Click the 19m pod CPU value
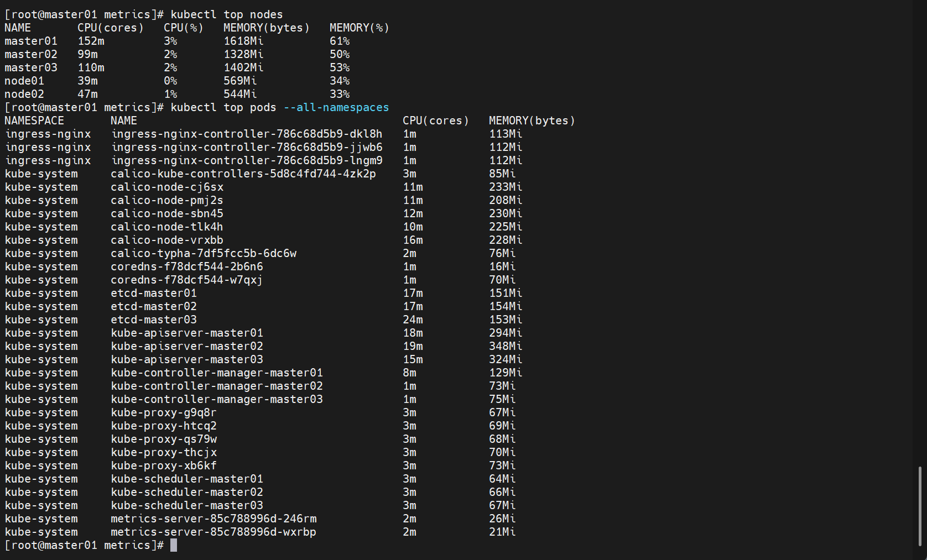 point(413,346)
